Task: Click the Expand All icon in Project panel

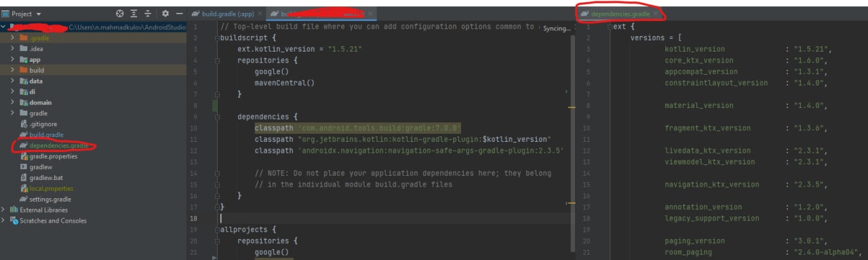Action: pos(134,14)
